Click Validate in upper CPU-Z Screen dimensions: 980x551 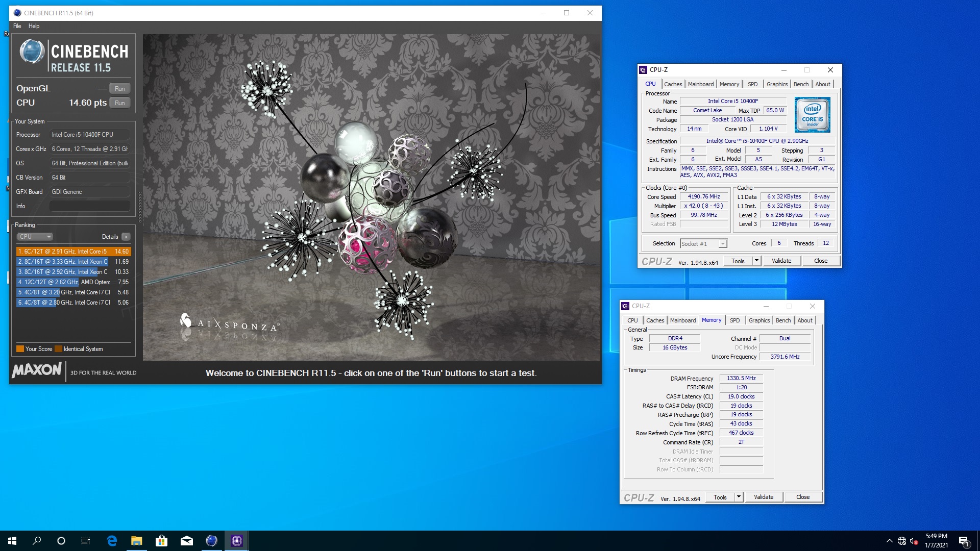coord(781,261)
